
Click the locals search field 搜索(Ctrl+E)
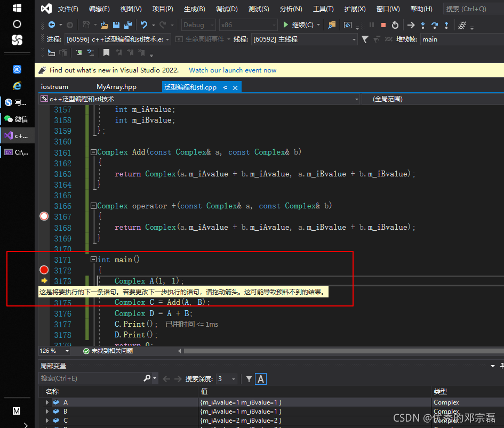[x=90, y=378]
